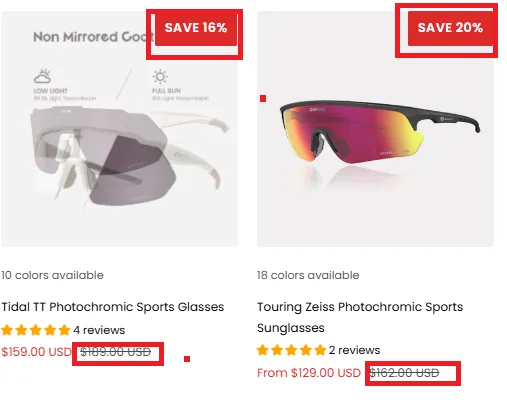507x400 pixels.
Task: Click the Low Light cloud icon
Action: click(x=42, y=76)
